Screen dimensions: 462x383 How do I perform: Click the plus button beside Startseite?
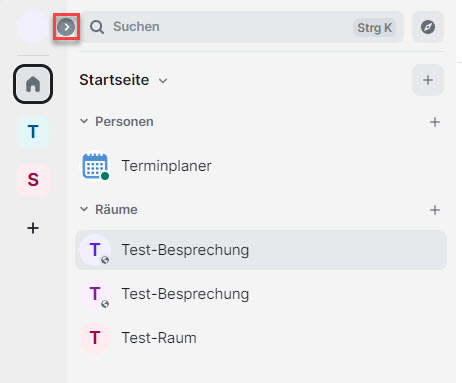(428, 80)
